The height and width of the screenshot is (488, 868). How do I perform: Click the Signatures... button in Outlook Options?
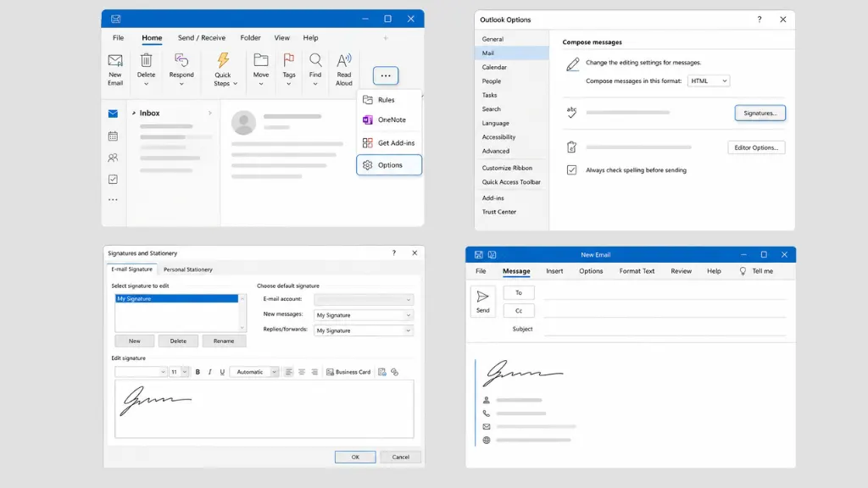(760, 114)
